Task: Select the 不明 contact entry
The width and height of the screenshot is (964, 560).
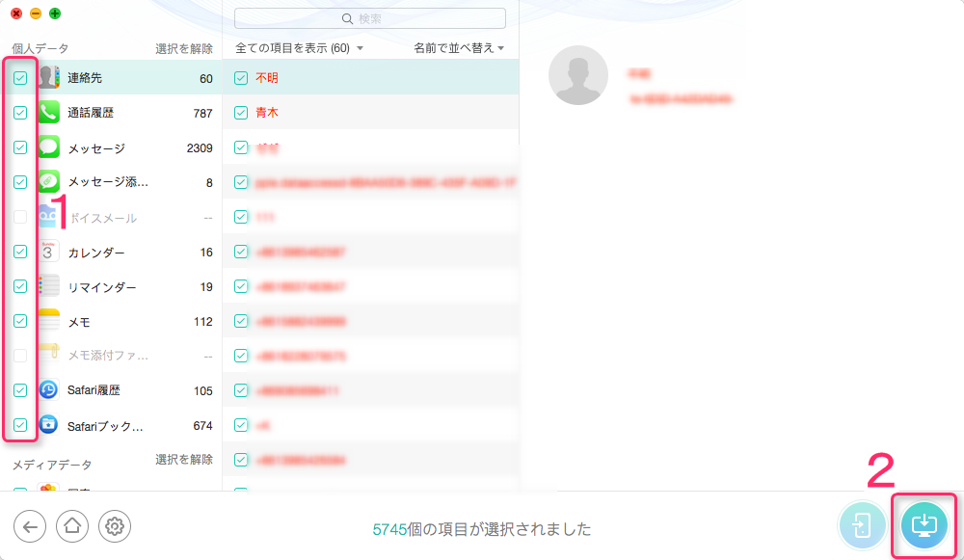Action: (267, 78)
